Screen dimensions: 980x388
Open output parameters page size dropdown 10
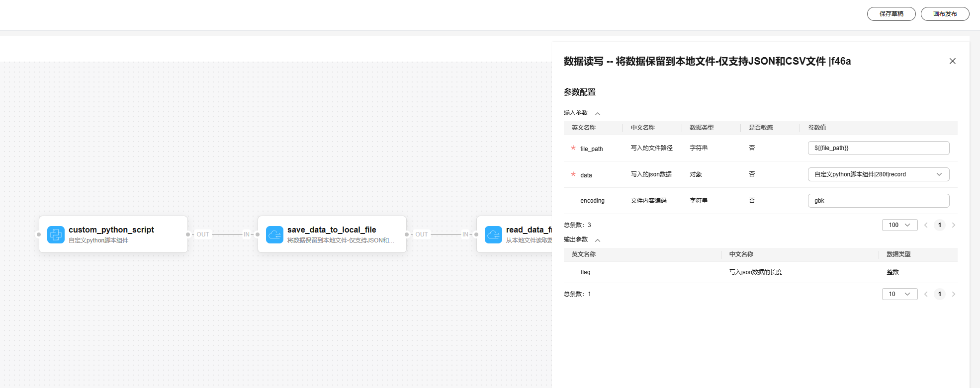[899, 294]
